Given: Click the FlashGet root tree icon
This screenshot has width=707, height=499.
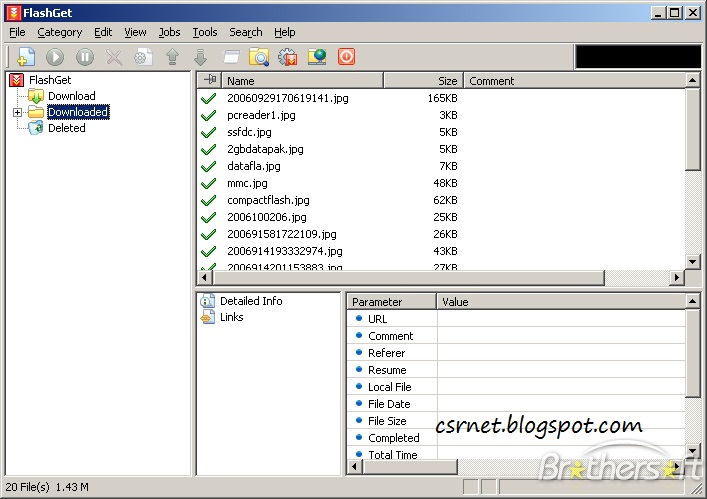Looking at the screenshot, I should (x=16, y=80).
